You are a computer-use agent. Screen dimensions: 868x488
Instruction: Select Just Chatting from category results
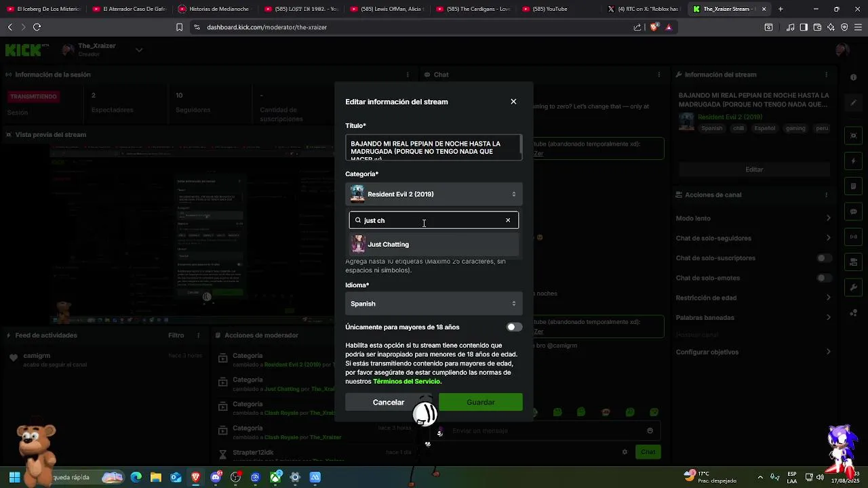[434, 244]
